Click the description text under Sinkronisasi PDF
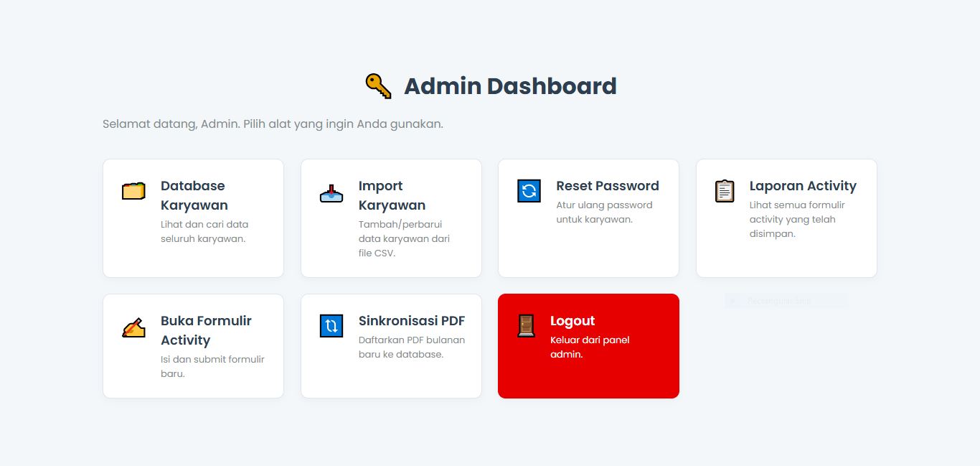Screen dimensions: 980x466 412,347
